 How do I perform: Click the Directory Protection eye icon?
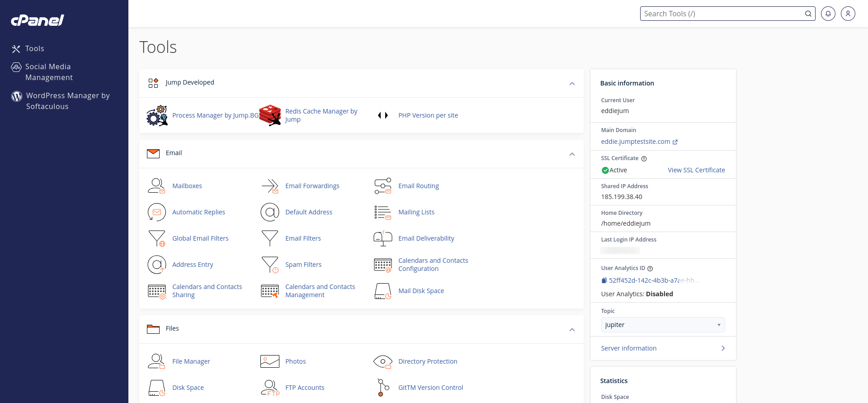[383, 361]
